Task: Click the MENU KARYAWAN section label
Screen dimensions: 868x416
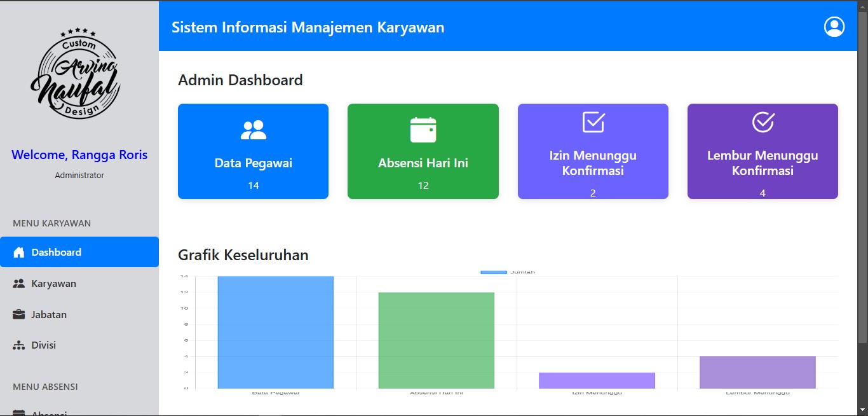Action: pyautogui.click(x=51, y=223)
